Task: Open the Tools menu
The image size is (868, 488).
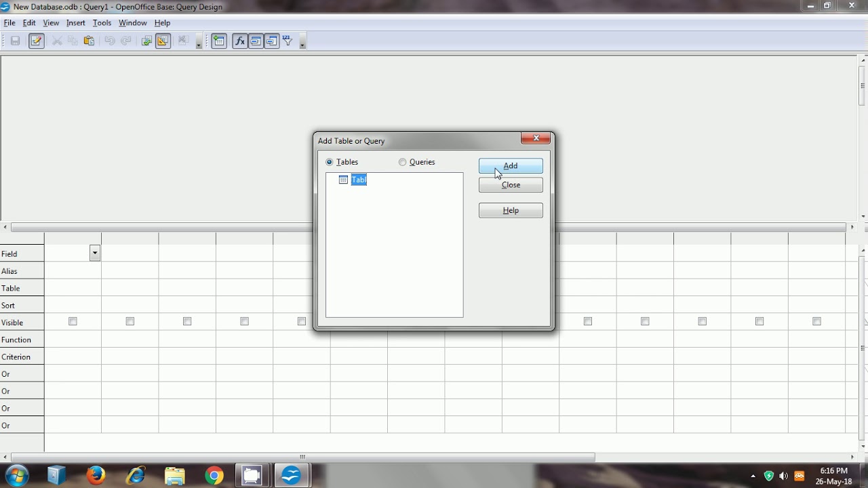Action: pos(102,22)
